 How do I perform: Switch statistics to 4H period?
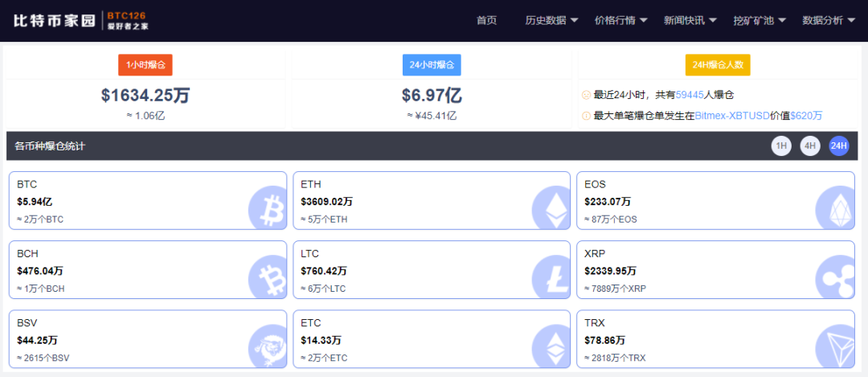coord(810,146)
